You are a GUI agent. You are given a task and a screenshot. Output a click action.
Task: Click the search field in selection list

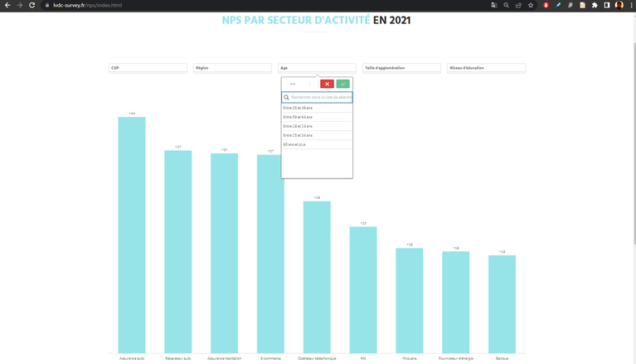tap(317, 97)
